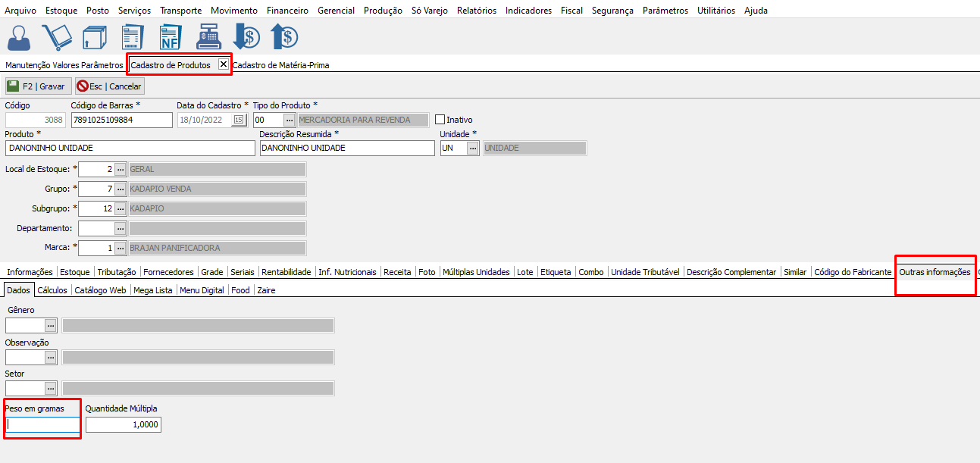Open the Tipo do Produto lookup button
This screenshot has height=463, width=980.
289,120
